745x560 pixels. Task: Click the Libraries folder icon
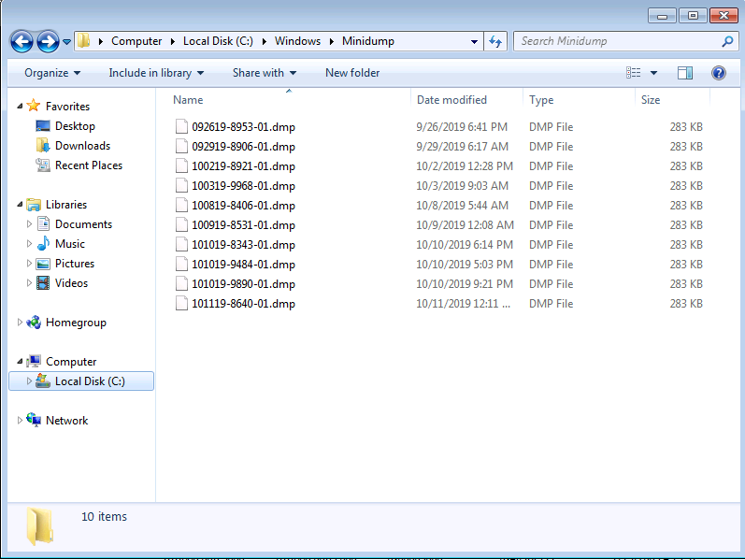(34, 205)
